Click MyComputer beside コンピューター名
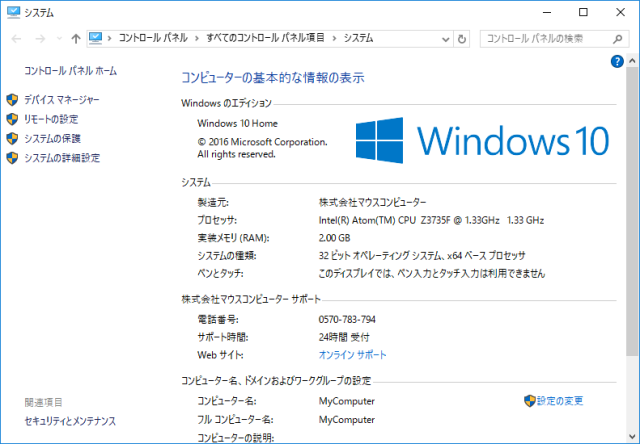This screenshot has width=640, height=444. [347, 401]
